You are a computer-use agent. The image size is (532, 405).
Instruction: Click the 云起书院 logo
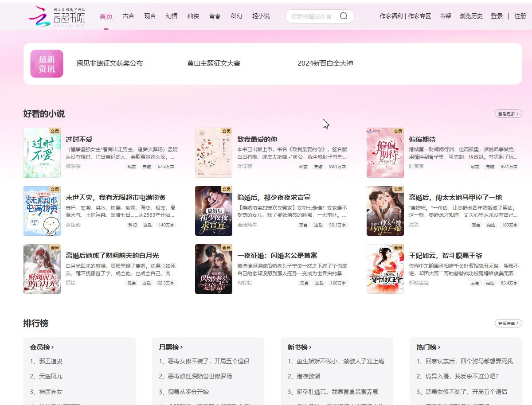click(x=57, y=17)
